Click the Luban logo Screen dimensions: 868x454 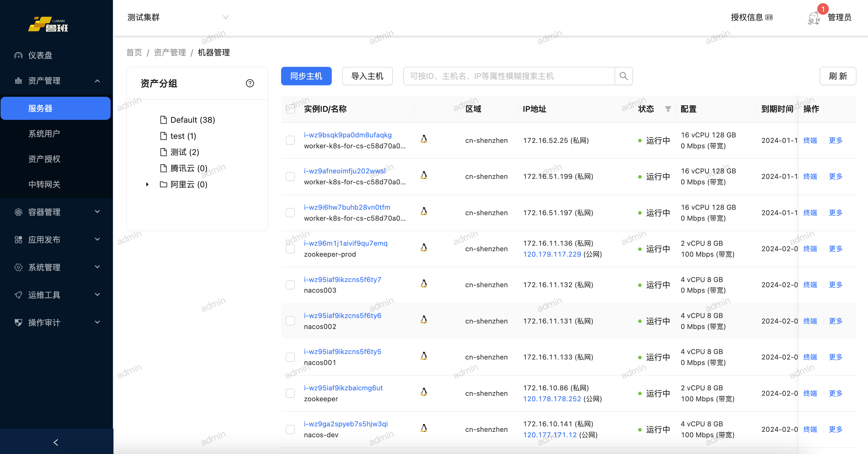pyautogui.click(x=48, y=24)
